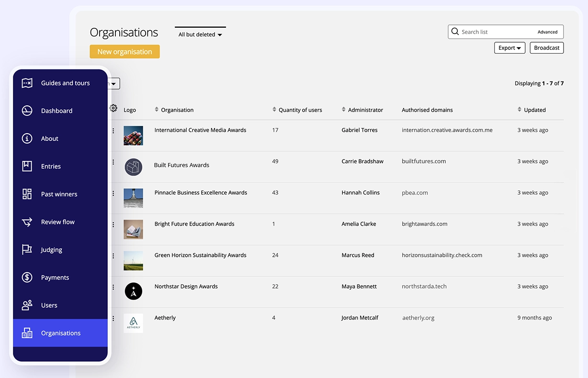This screenshot has height=378, width=588.
Task: Click Green Horizon Sustainability Awards logo
Action: [x=133, y=261]
